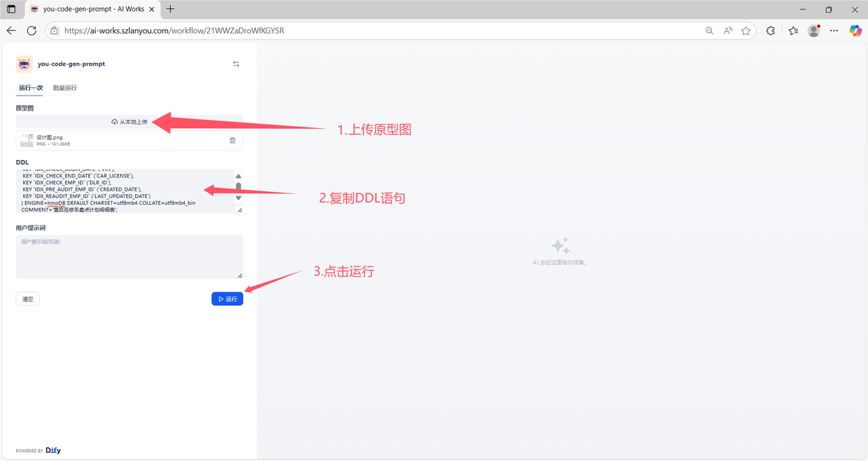
Task: Click the read aloud icon in address bar
Action: (x=728, y=30)
